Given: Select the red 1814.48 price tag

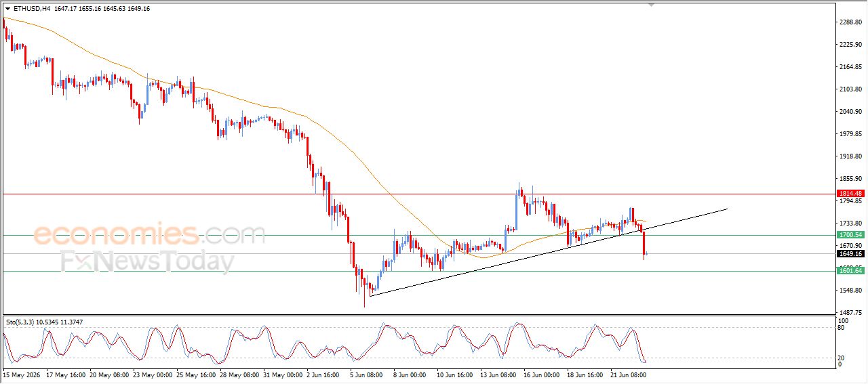Looking at the screenshot, I should click(850, 194).
